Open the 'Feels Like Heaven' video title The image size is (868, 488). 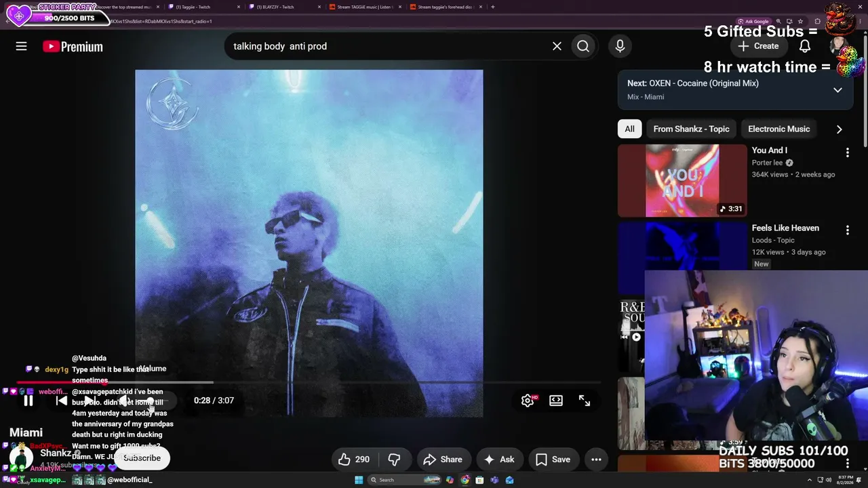coord(785,228)
